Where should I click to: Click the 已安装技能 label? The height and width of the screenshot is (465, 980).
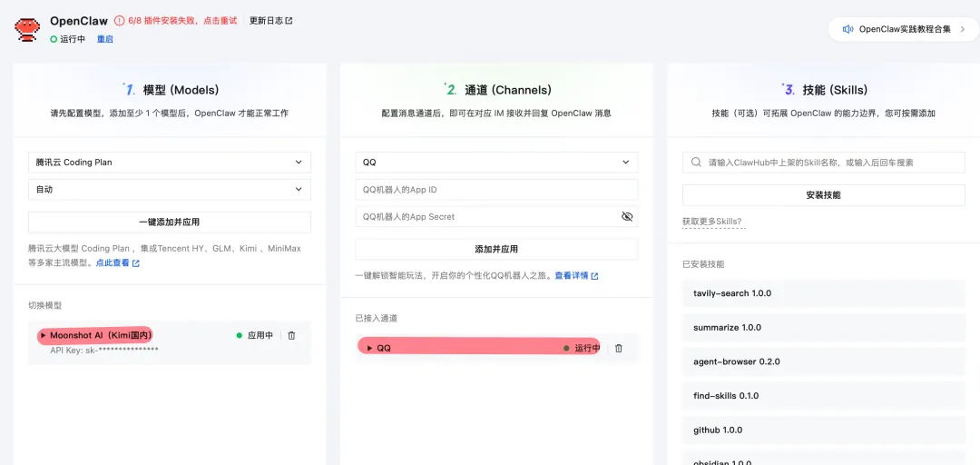point(704,264)
